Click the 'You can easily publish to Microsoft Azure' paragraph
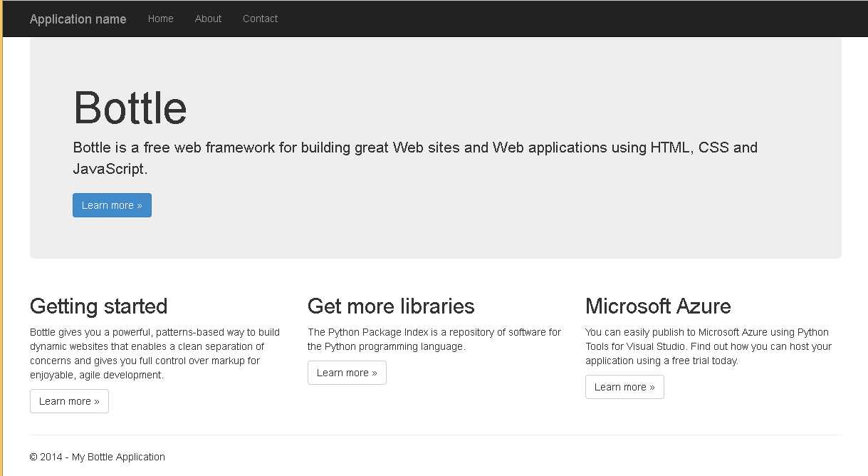 (x=708, y=346)
